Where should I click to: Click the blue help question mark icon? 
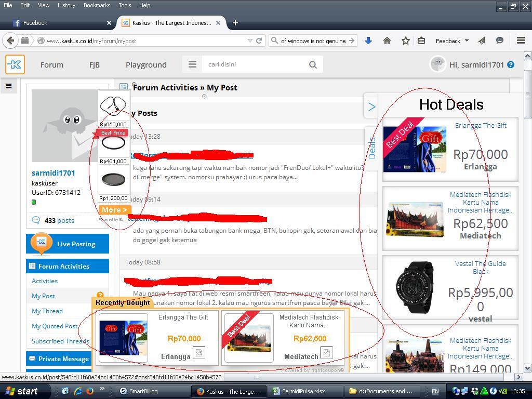point(511,64)
